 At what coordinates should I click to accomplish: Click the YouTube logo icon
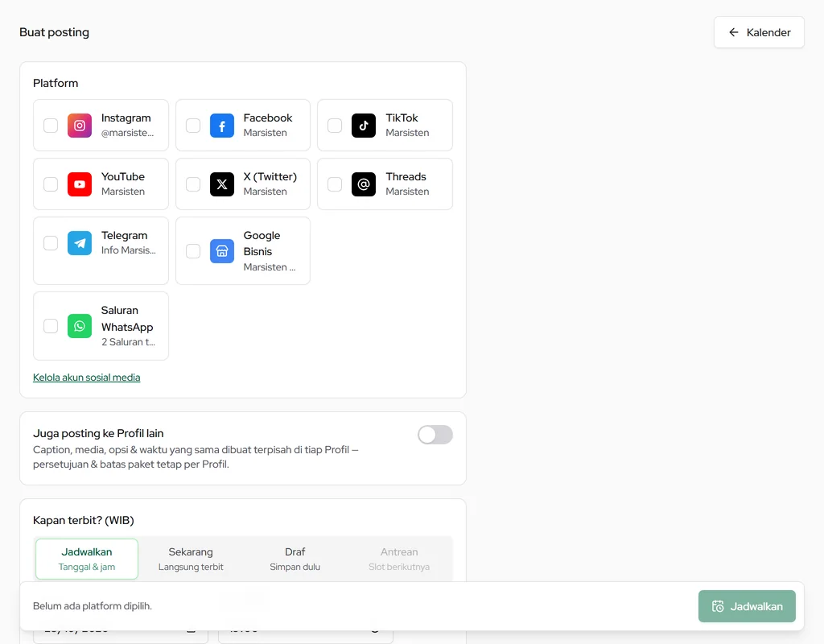(x=80, y=184)
